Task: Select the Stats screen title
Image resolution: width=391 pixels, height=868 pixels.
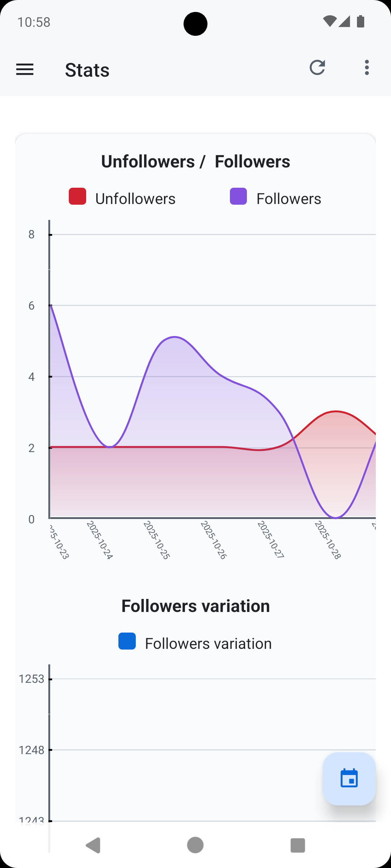Action: 87,70
